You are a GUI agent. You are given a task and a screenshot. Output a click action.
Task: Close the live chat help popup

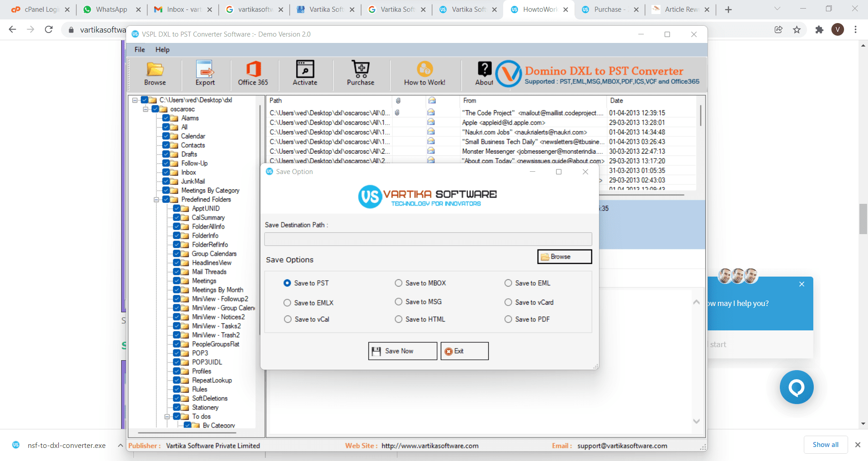pyautogui.click(x=802, y=284)
